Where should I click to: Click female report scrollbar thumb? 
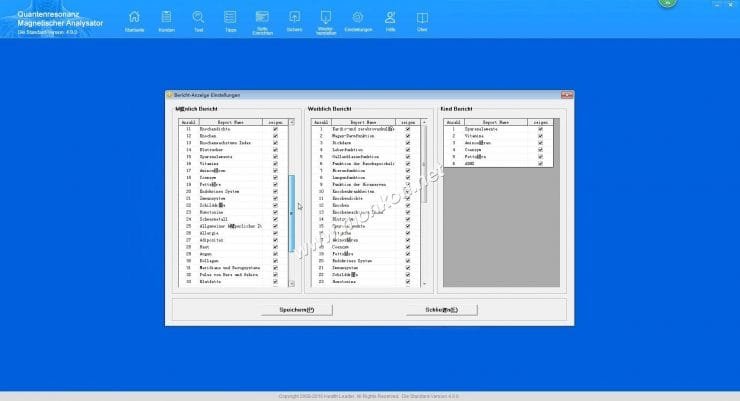tap(424, 165)
